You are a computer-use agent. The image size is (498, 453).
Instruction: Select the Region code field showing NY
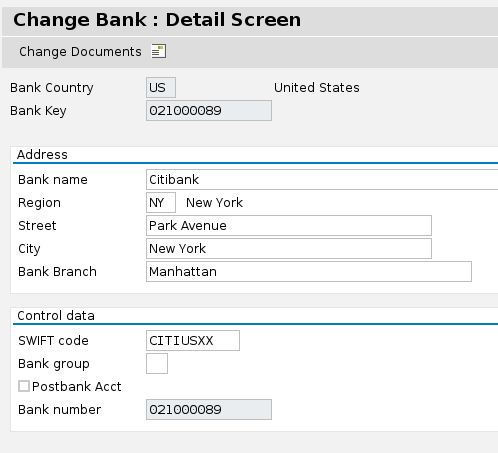(161, 203)
